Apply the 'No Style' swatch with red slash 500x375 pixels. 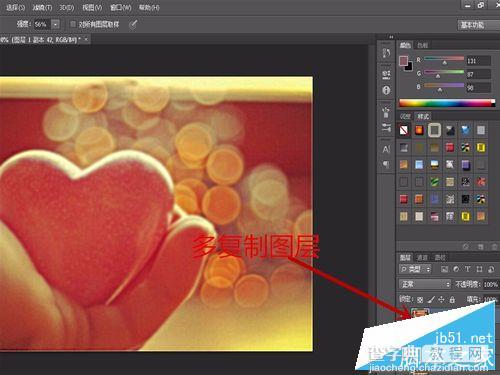tap(404, 130)
